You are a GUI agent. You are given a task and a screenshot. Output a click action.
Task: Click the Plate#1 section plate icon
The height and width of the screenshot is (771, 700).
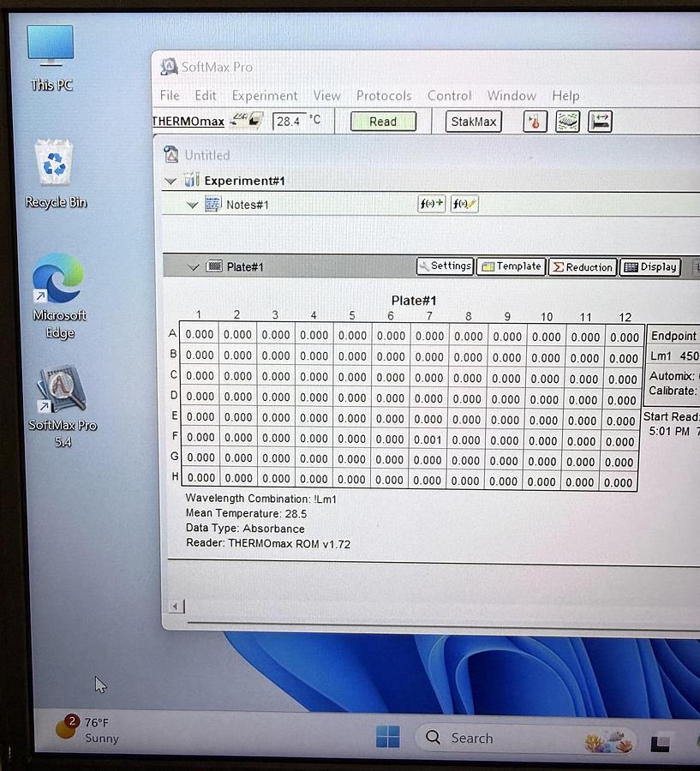pyautogui.click(x=214, y=266)
